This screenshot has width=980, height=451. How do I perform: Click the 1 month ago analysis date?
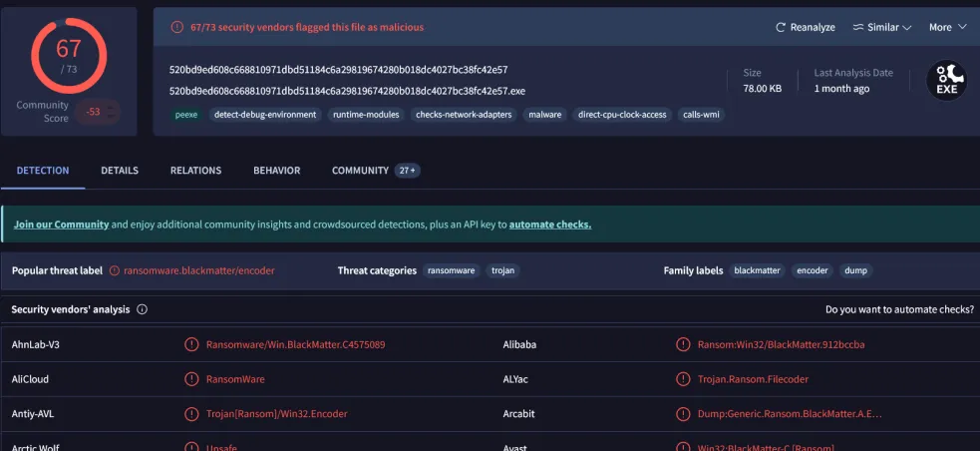coord(841,89)
